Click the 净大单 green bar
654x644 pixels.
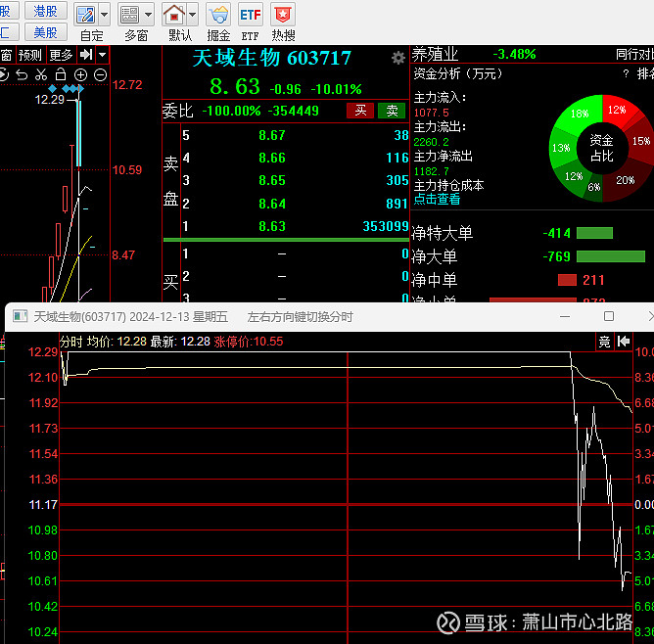(x=611, y=256)
